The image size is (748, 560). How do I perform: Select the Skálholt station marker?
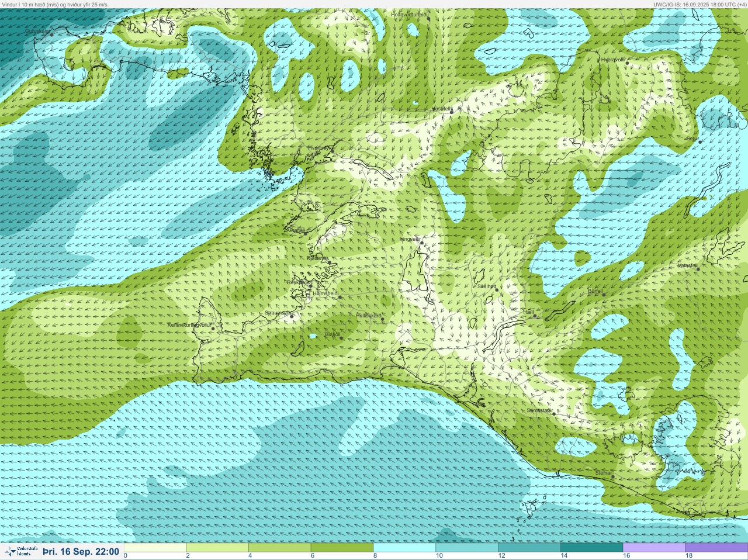pyautogui.click(x=497, y=289)
